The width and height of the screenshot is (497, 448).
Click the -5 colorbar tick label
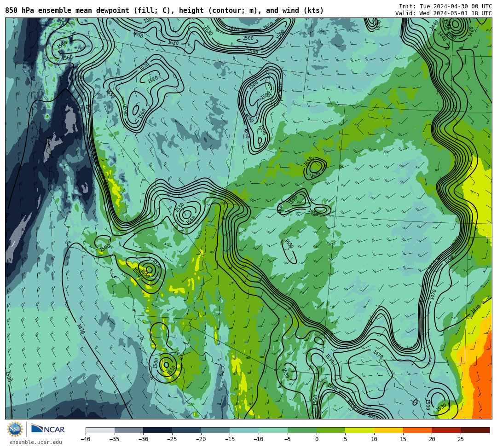click(288, 439)
